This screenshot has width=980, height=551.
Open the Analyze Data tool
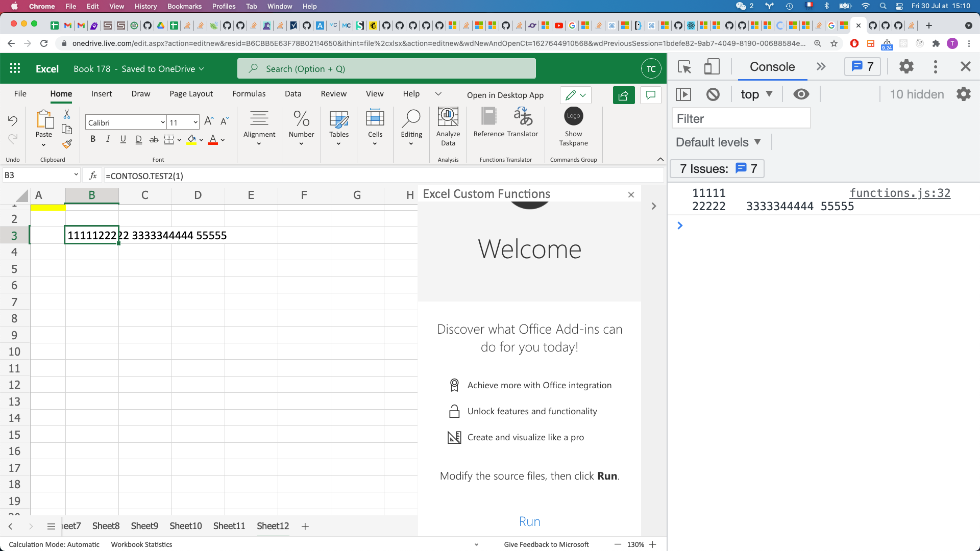448,128
